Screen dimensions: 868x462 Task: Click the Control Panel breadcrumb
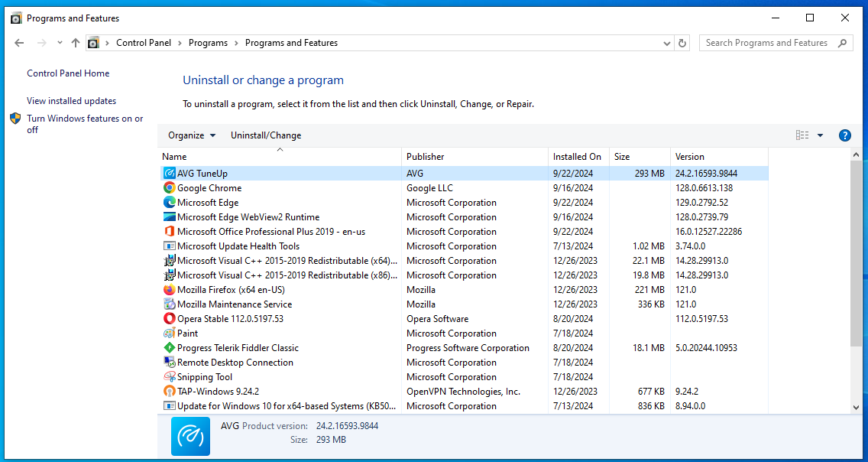tap(144, 43)
